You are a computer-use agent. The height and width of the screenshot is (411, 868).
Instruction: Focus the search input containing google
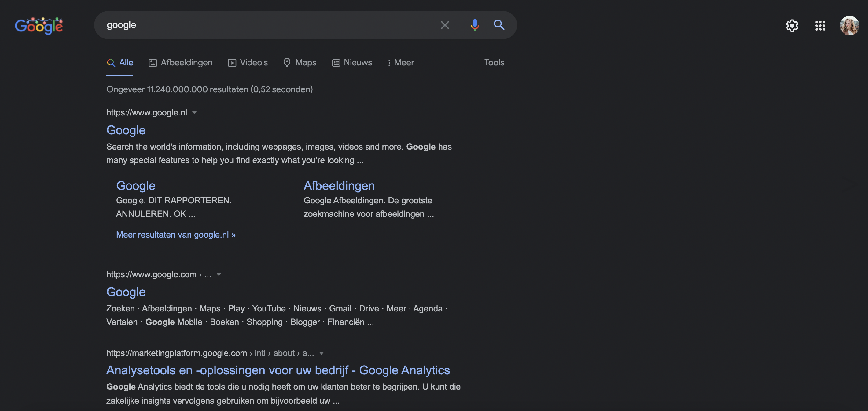[x=266, y=25]
